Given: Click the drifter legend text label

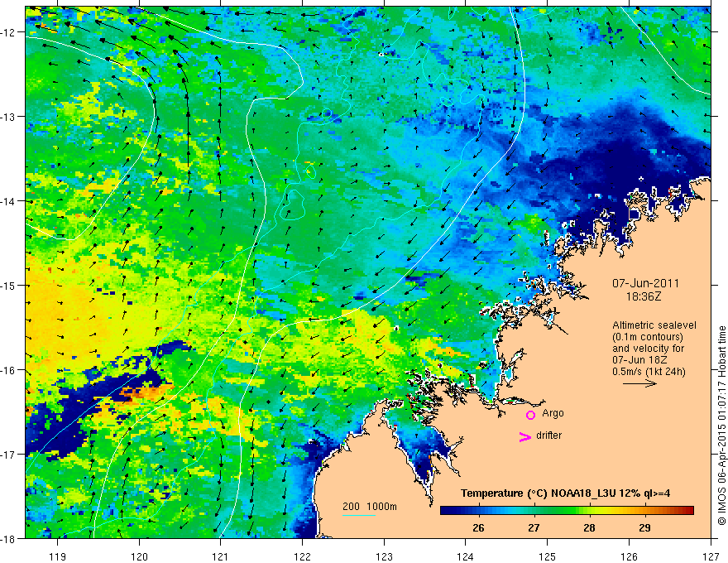Looking at the screenshot, I should [548, 435].
